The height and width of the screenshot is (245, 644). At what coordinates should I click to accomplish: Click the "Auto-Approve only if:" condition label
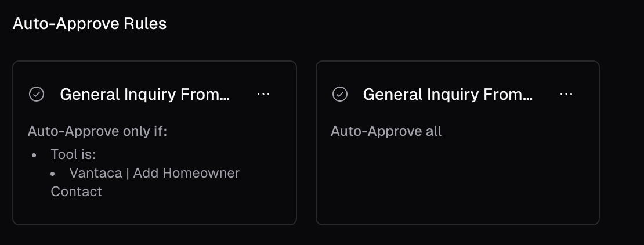tap(97, 131)
